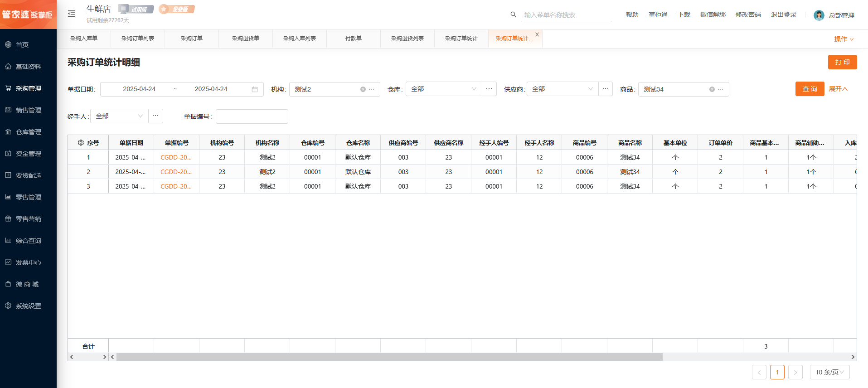Viewport: 868px width, 388px height.
Task: Clear the 商品 field value 测试34
Action: pos(712,89)
